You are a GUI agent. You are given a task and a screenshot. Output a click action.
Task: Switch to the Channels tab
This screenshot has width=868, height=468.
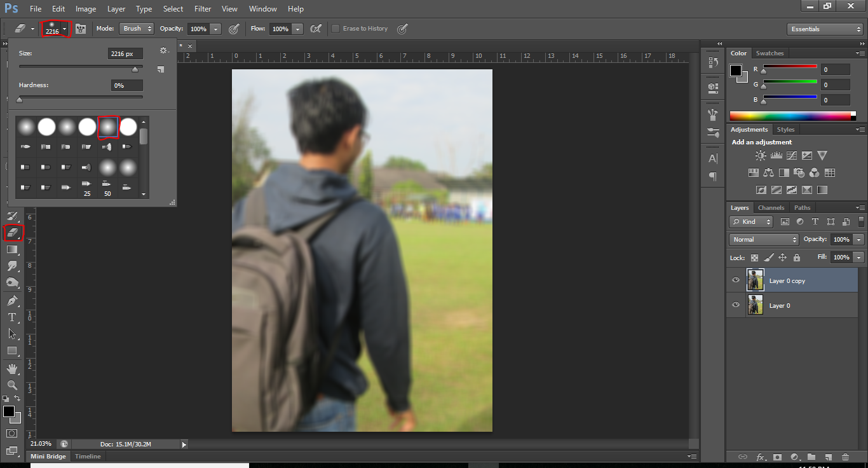point(771,207)
